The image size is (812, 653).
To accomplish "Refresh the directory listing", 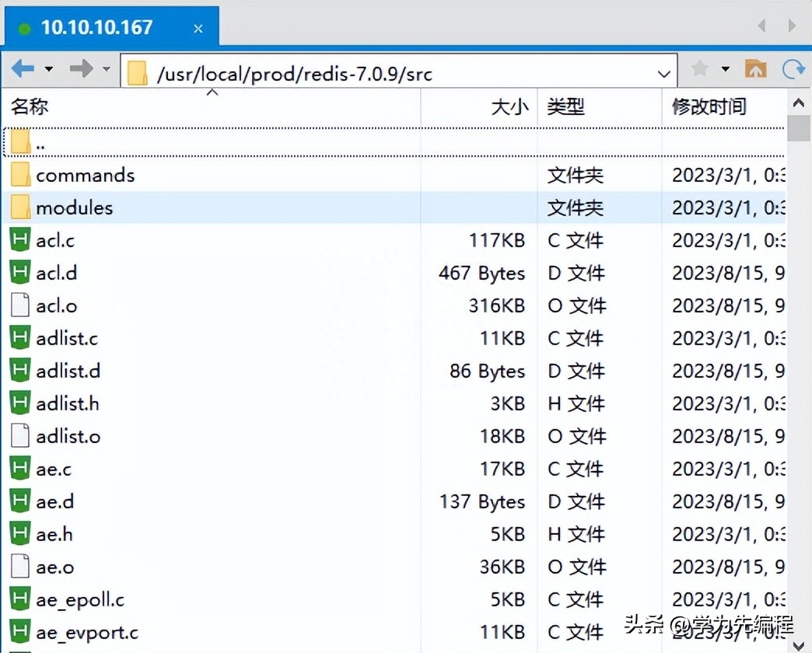I will point(794,68).
